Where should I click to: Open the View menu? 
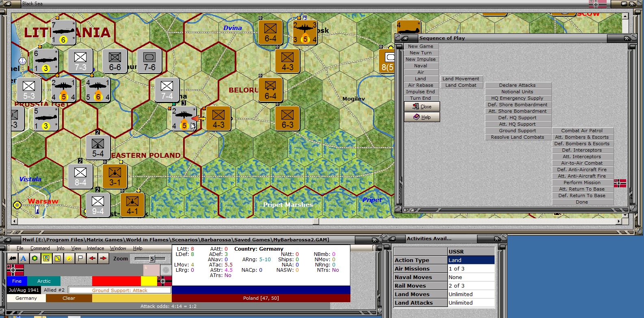pos(76,248)
